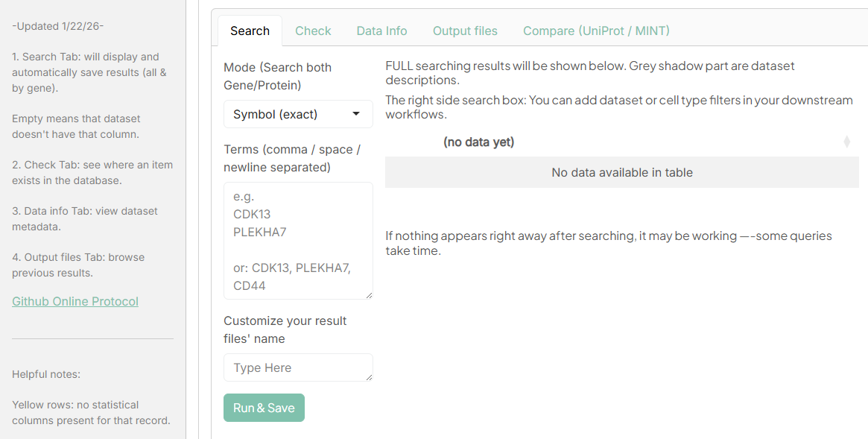View the Output files tab
Image resolution: width=868 pixels, height=439 pixels.
[x=465, y=31]
